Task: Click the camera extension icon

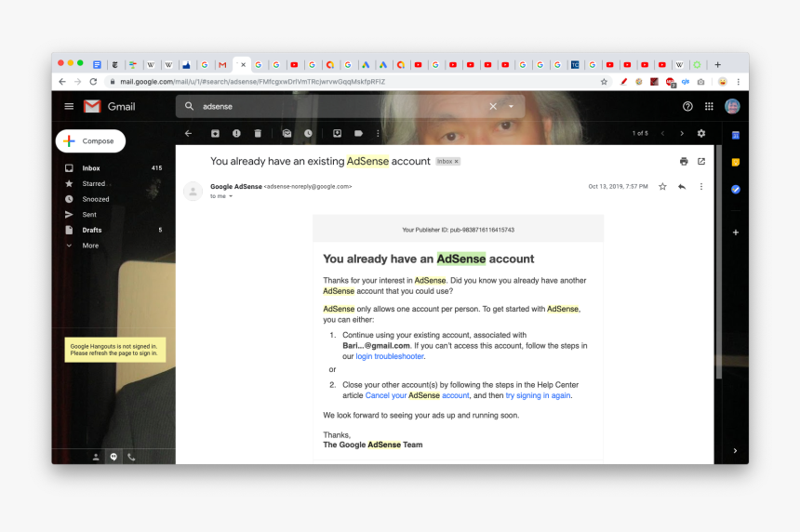Action: (701, 82)
